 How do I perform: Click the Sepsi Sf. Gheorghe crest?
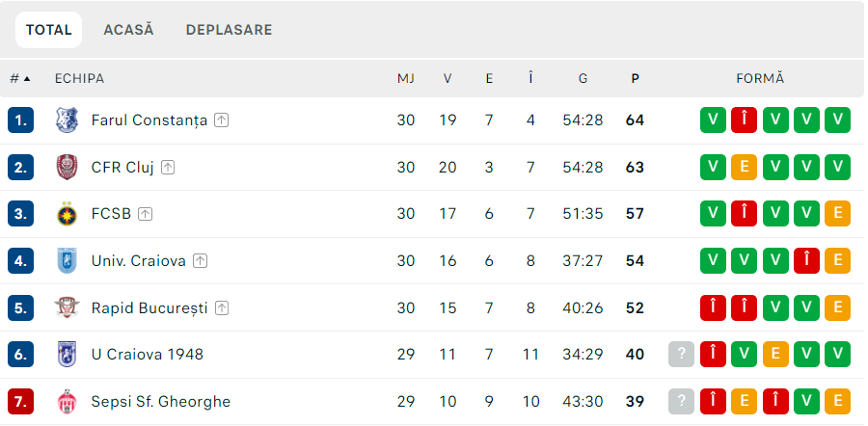point(67,401)
